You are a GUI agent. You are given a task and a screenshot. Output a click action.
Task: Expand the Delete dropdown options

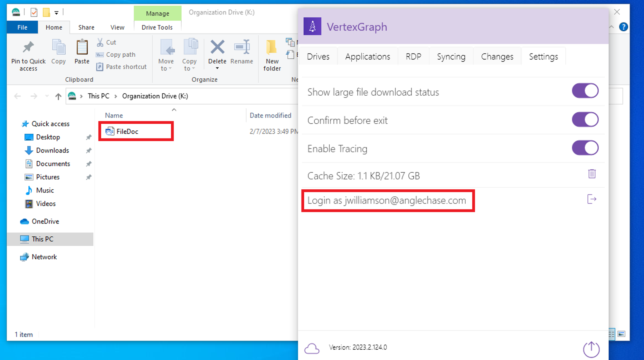tap(217, 69)
